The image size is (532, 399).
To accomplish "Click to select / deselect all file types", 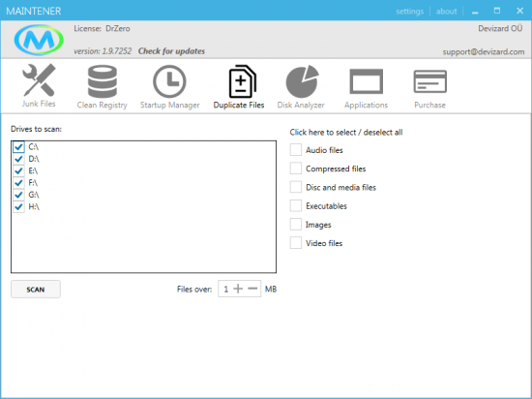I will [x=346, y=132].
